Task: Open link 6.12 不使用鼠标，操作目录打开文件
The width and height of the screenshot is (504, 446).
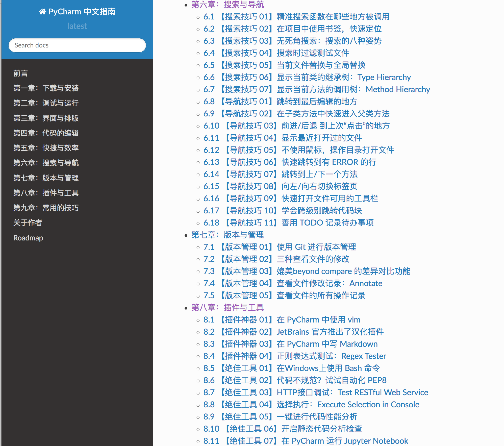Action: point(299,150)
